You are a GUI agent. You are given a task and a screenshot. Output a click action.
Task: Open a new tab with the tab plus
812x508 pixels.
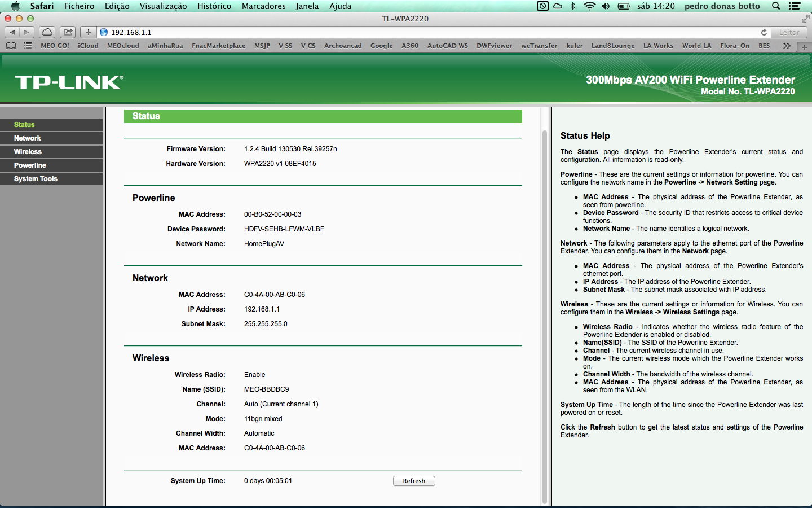805,47
